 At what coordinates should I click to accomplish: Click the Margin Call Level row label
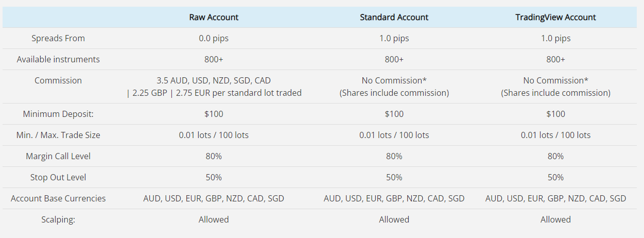58,156
